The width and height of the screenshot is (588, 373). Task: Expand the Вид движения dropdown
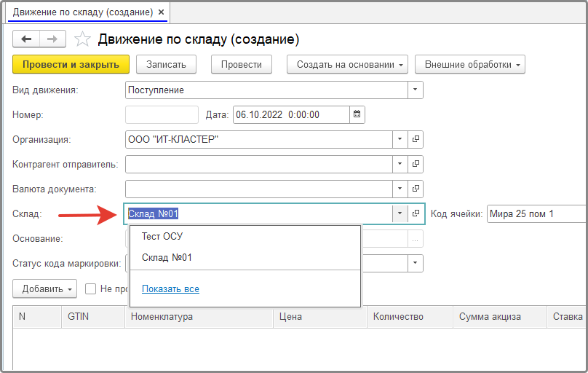pos(415,90)
